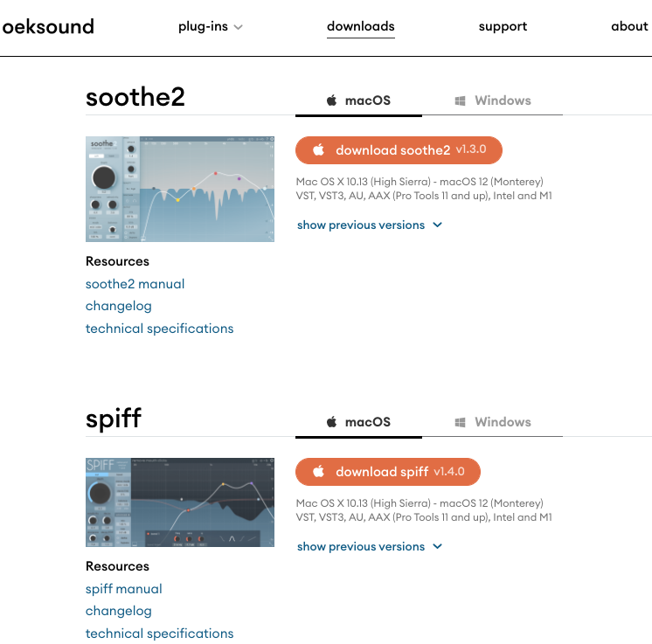
Task: Click the soothe2 plugin screenshot thumbnail
Action: (x=180, y=189)
